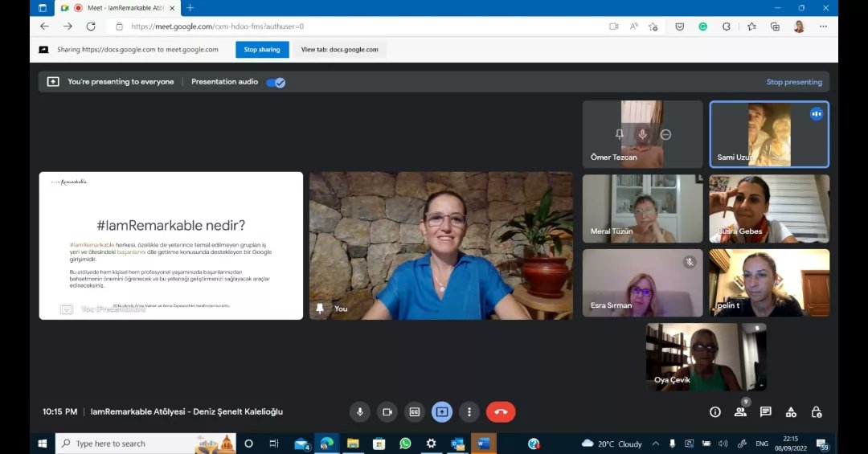
Task: Click View tab: docs.google.com button
Action: click(339, 49)
